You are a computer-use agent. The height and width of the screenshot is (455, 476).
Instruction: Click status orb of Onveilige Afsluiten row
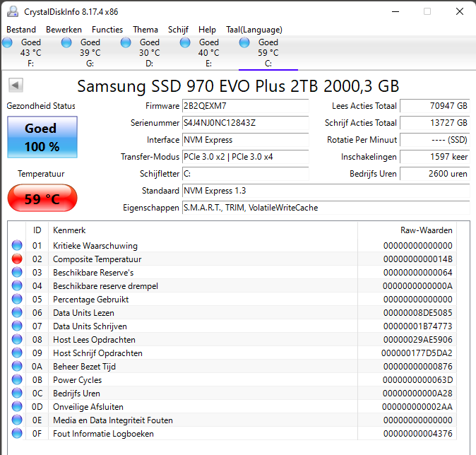[17, 406]
